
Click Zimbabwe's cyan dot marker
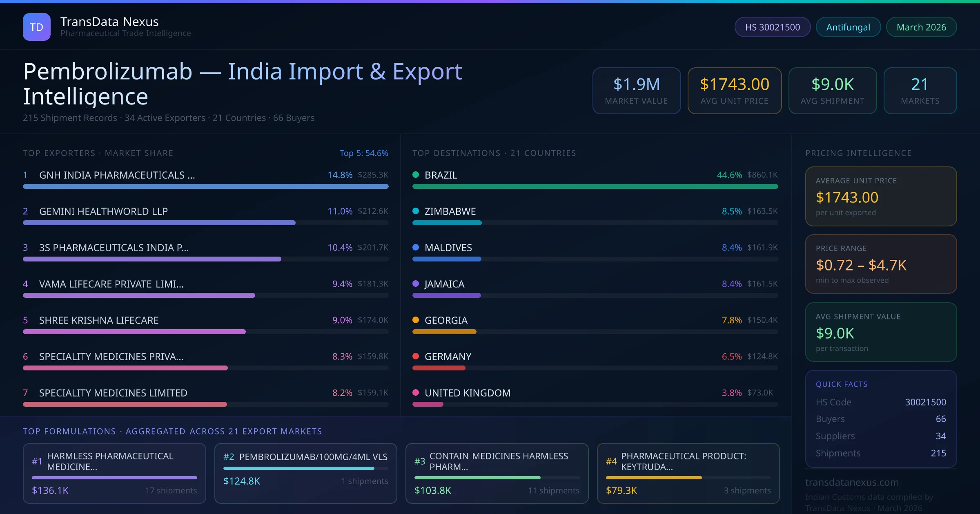[416, 211]
